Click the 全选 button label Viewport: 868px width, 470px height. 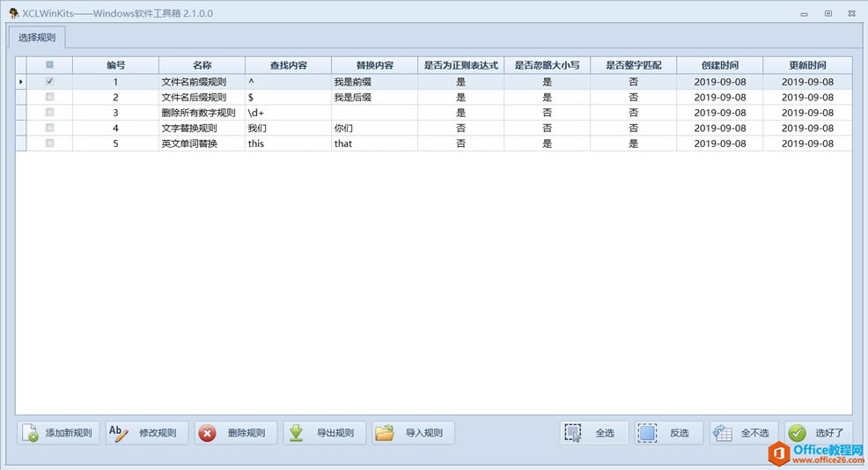[x=605, y=433]
